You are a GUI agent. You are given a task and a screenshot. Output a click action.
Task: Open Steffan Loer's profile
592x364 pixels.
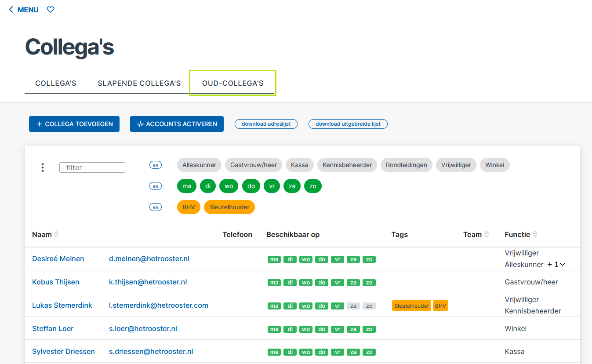[53, 328]
